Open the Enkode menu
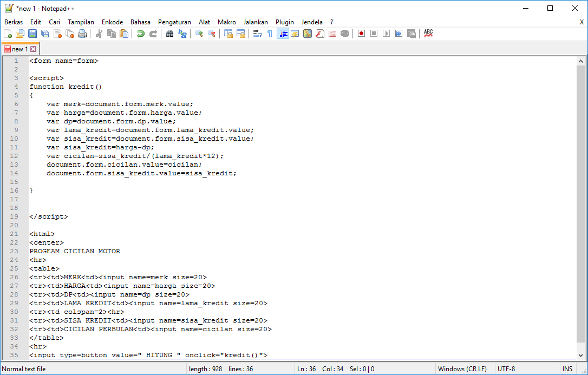This screenshot has height=375, width=588. pos(113,22)
